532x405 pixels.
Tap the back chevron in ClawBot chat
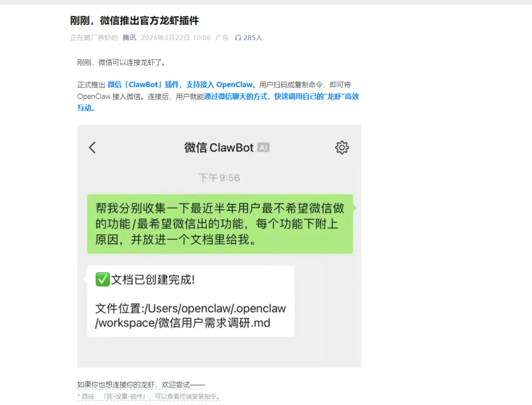[92, 148]
